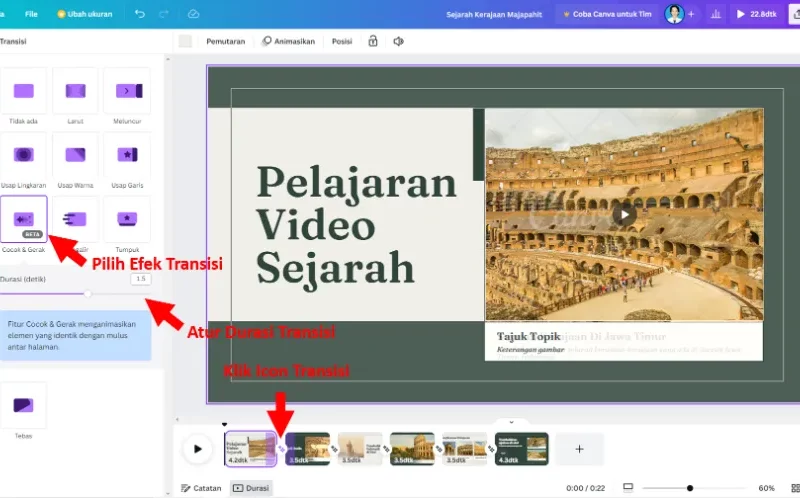Open the grid view icon
The height and width of the screenshot is (498, 800).
[795, 488]
